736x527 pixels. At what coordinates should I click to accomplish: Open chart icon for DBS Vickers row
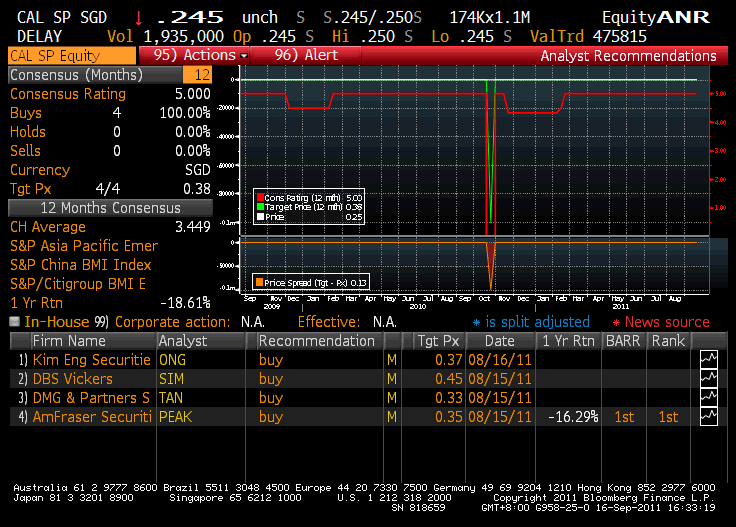pos(708,379)
